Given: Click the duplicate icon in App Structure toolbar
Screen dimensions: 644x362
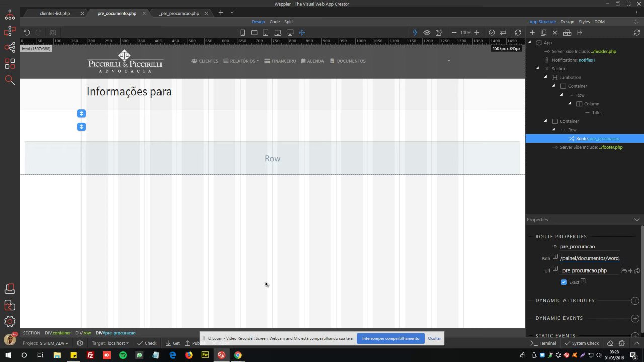Looking at the screenshot, I should [x=543, y=33].
